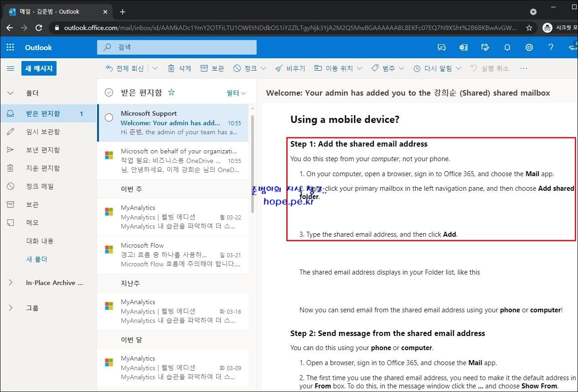Open the 지운 편지함 deleted folder
Image resolution: width=578 pixels, height=392 pixels.
click(x=48, y=168)
